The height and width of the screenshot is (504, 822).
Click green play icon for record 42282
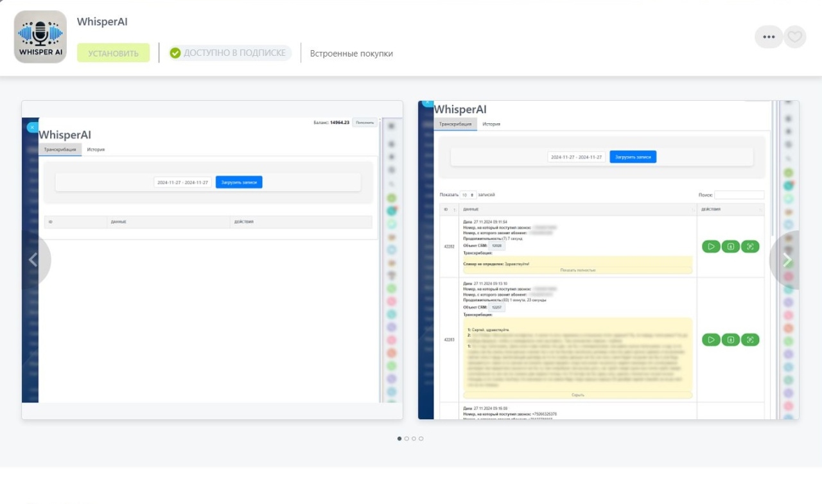click(711, 246)
